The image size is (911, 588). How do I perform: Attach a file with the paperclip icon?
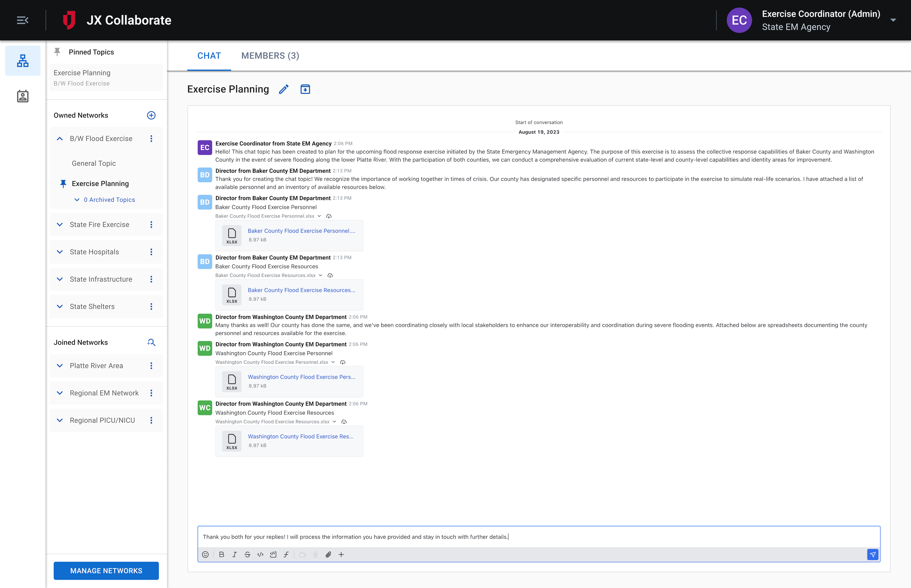[328, 554]
